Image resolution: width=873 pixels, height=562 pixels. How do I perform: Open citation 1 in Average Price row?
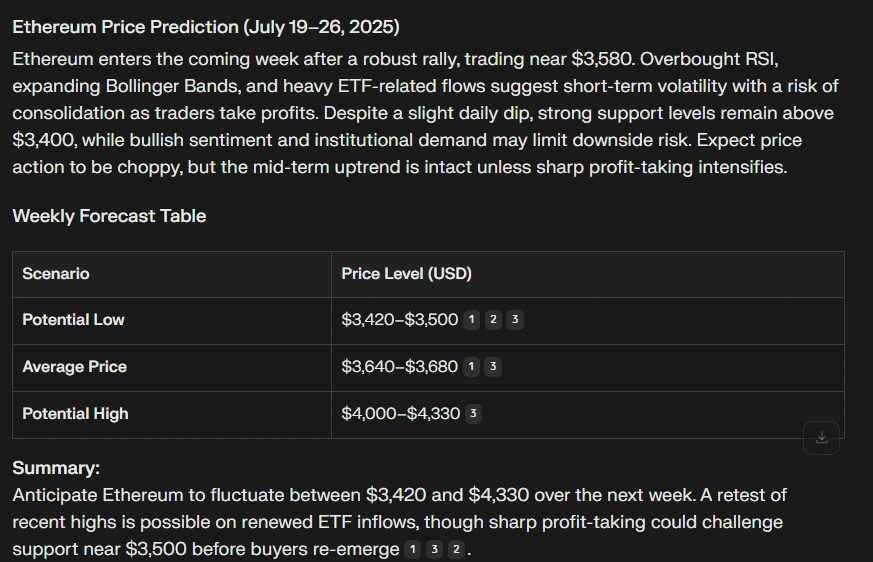click(x=472, y=367)
